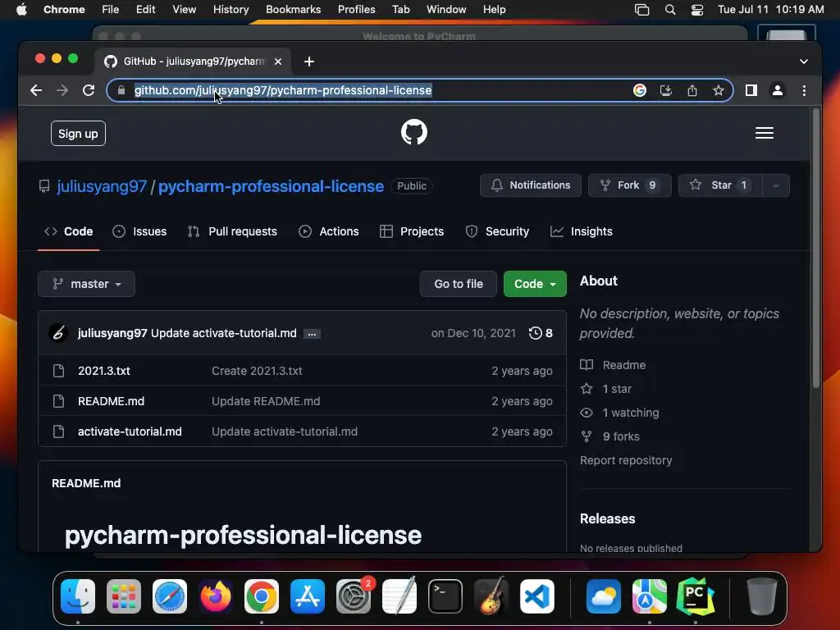Open the Trash in the Dock
This screenshot has width=840, height=630.
click(x=761, y=596)
